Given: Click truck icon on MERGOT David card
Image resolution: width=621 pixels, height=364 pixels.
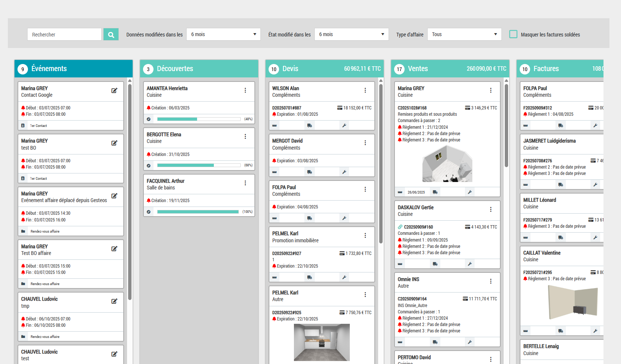Looking at the screenshot, I should 310,172.
